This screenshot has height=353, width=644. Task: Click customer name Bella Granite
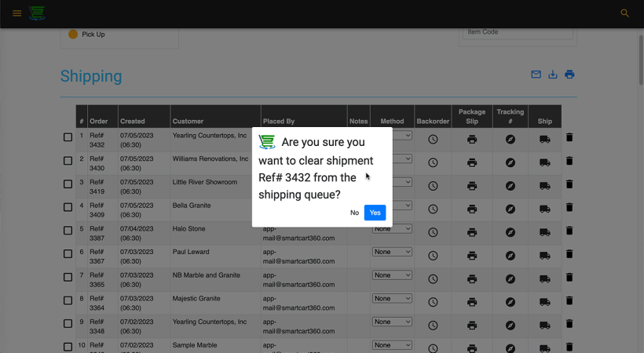click(192, 206)
